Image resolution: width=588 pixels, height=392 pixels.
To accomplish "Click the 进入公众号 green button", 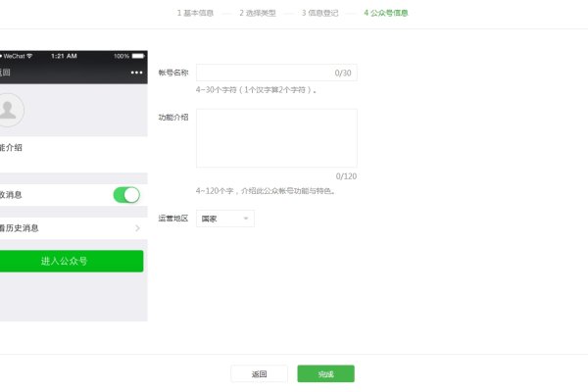I will pyautogui.click(x=71, y=261).
